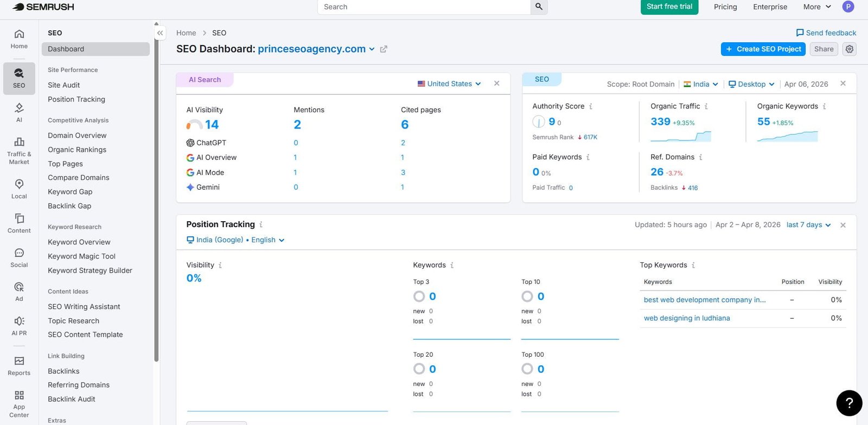Image resolution: width=868 pixels, height=425 pixels.
Task: Open the Reports rail icon
Action: (x=19, y=366)
